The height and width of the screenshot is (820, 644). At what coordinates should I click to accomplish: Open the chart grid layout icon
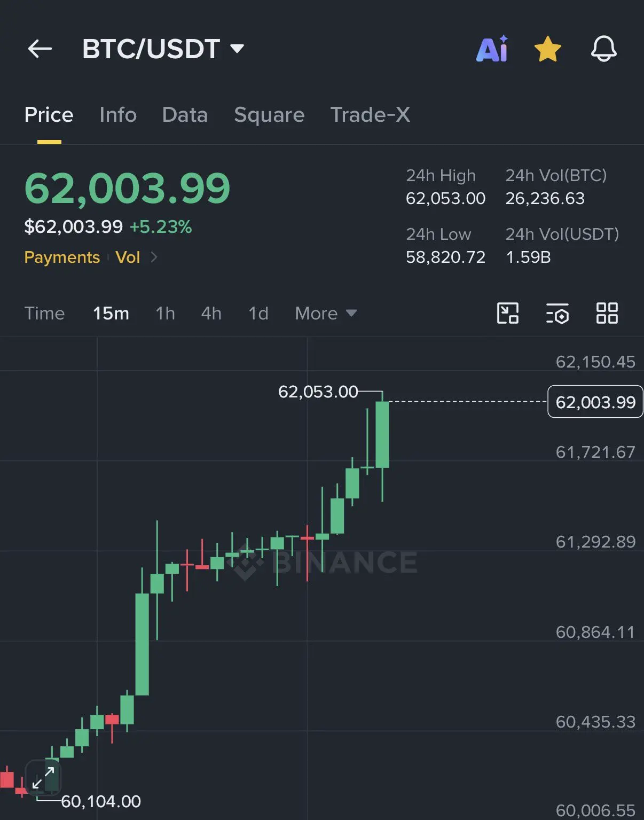coord(607,313)
